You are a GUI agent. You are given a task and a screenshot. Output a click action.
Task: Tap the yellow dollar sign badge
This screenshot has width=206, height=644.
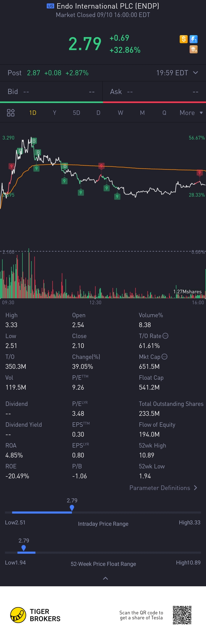tap(183, 39)
